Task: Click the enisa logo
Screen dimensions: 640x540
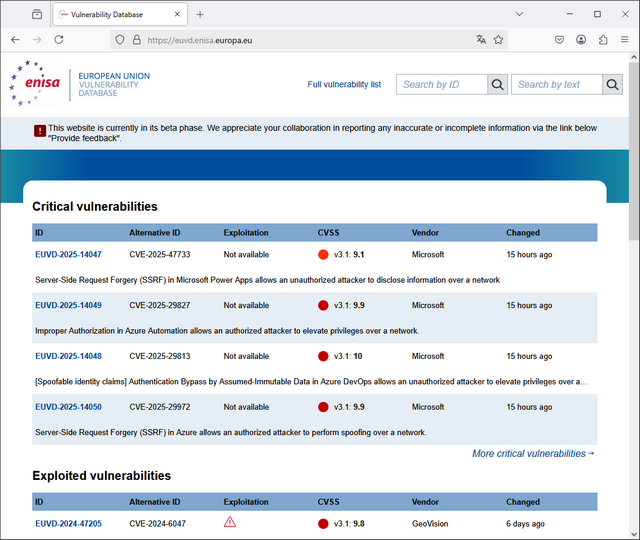Action: (x=35, y=83)
